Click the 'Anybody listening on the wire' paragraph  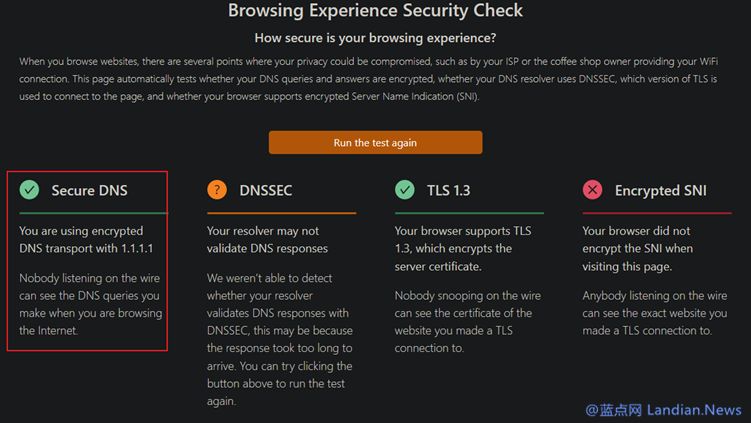pyautogui.click(x=655, y=313)
